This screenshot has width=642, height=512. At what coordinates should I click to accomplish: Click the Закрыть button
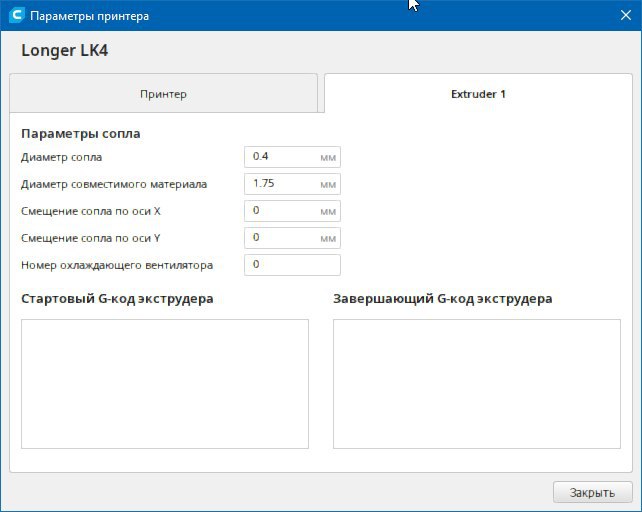tap(592, 492)
